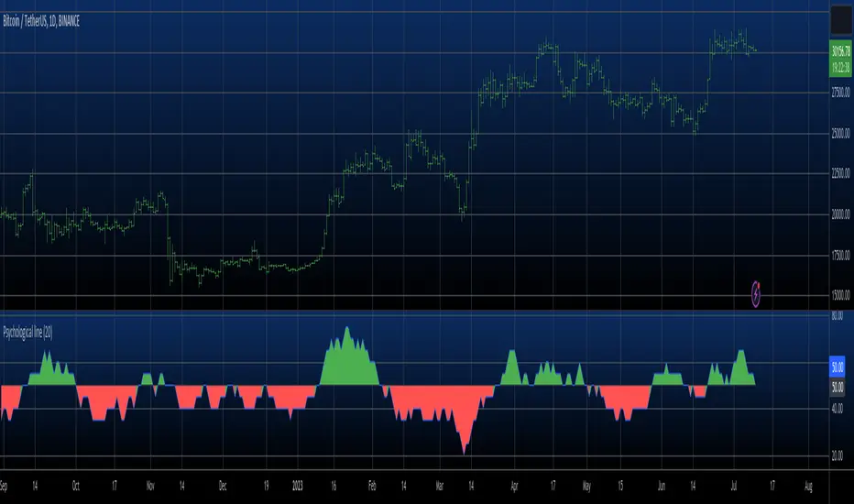Click the blue 50.00 indicator value label
854x504 pixels.
click(838, 368)
